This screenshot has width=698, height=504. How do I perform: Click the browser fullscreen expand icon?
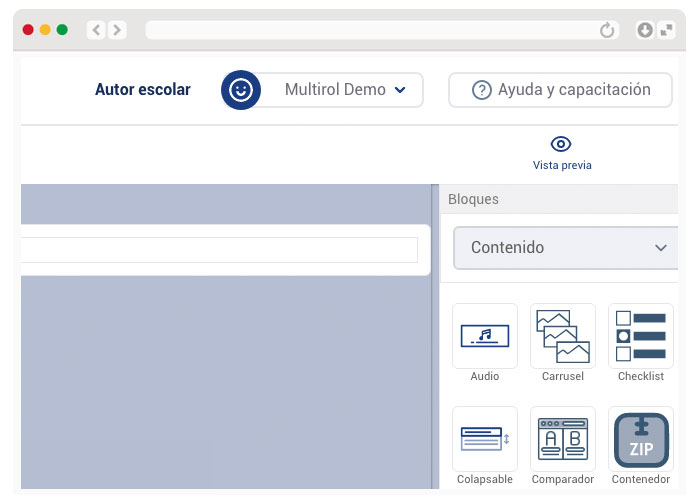(667, 30)
